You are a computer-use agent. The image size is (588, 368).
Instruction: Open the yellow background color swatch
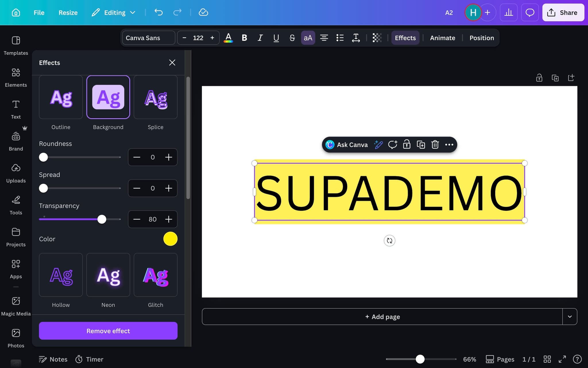(170, 239)
